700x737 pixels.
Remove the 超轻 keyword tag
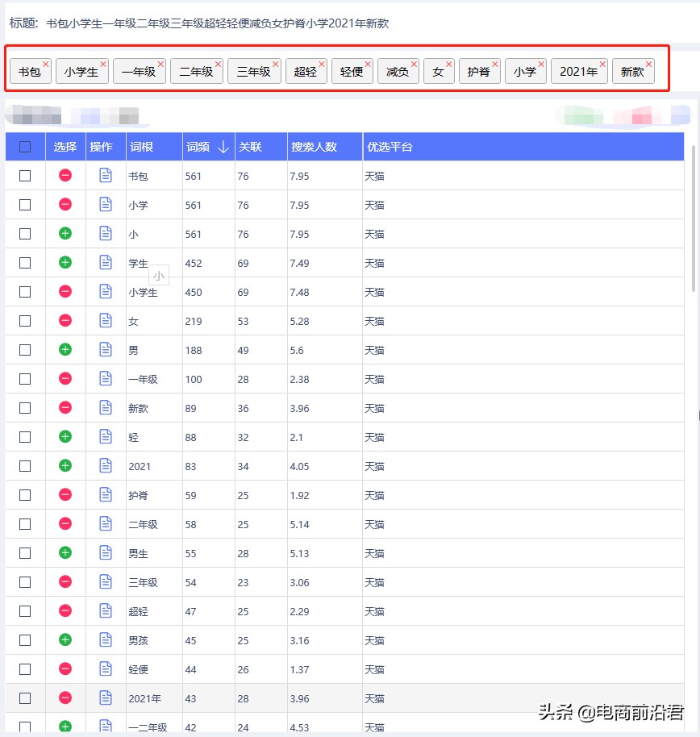coord(322,64)
